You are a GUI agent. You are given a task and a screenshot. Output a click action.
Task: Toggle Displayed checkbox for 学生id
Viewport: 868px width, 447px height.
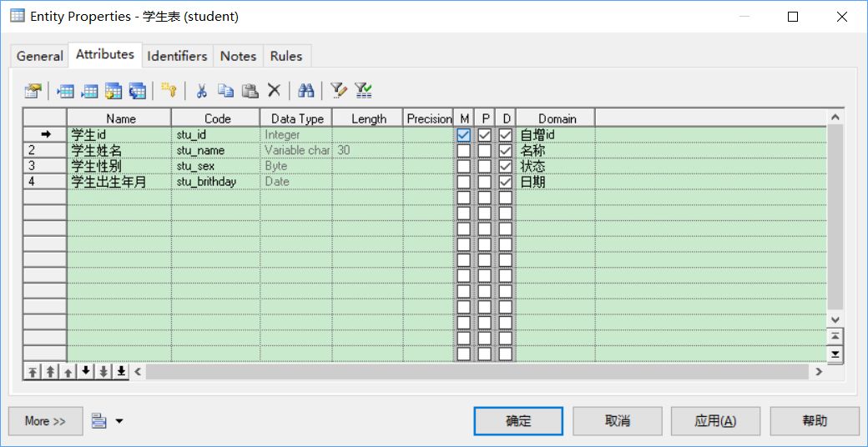pos(506,135)
